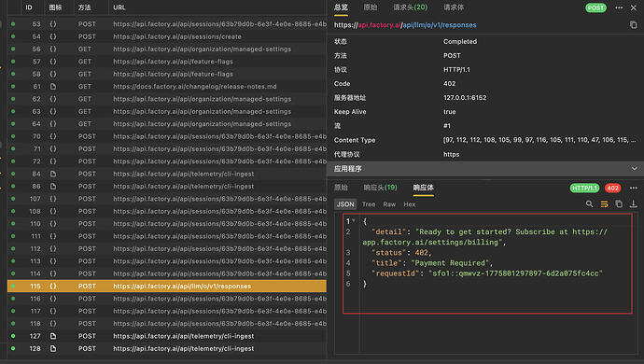
Task: Select the 响应体 tab
Action: click(x=424, y=188)
